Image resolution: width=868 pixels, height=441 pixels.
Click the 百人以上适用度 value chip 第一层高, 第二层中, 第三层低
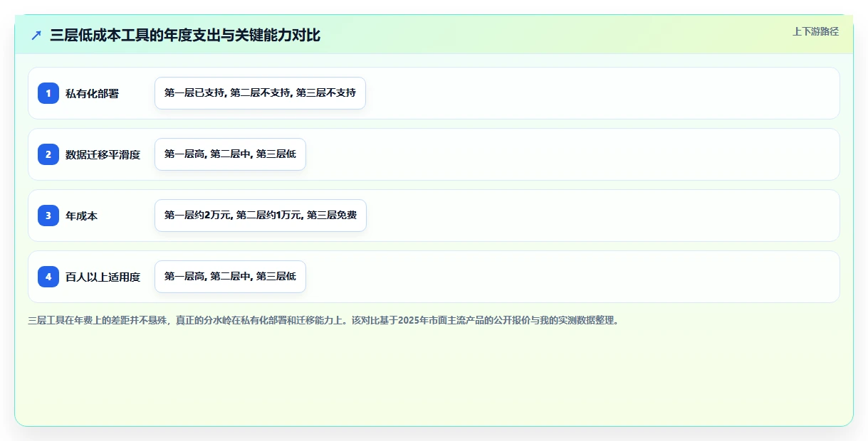(230, 277)
